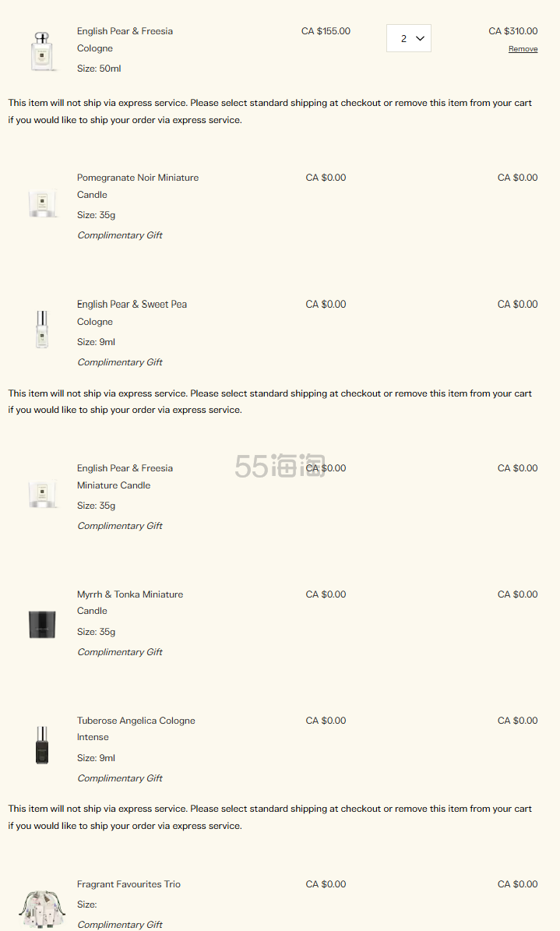
Task: Click the English Pear & Freesia Cologne bottle image
Action: pos(42,51)
